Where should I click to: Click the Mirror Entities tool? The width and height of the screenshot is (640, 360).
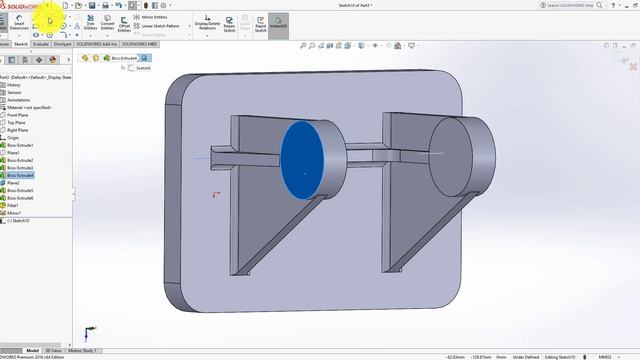[150, 17]
